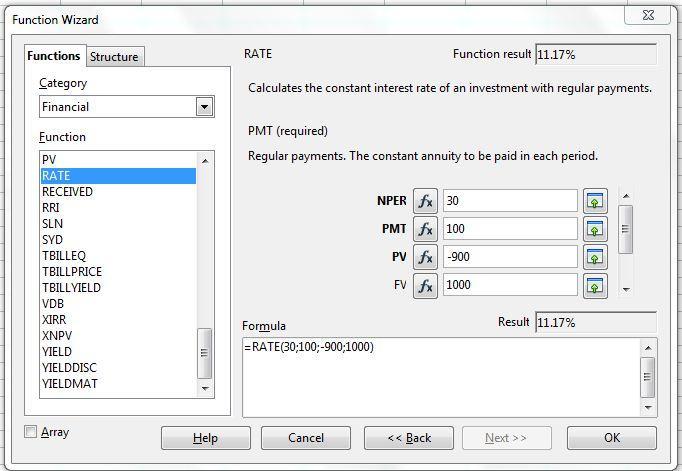Click the << Back button
The image size is (682, 471).
click(x=409, y=438)
